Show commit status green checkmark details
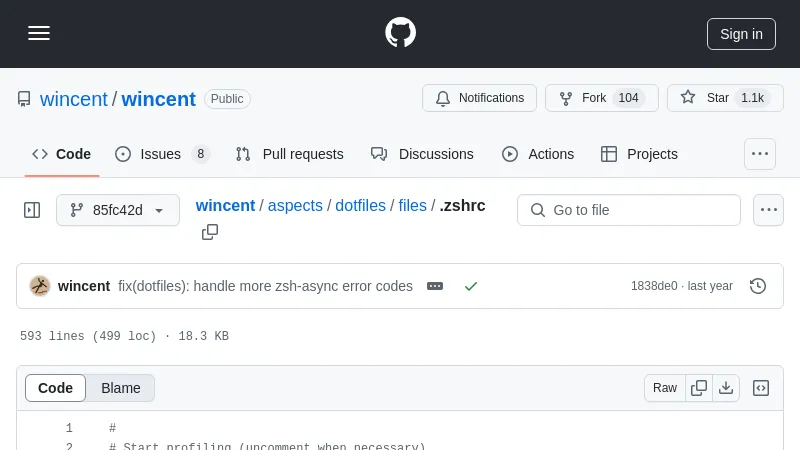The image size is (800, 450). pyautogui.click(x=471, y=286)
